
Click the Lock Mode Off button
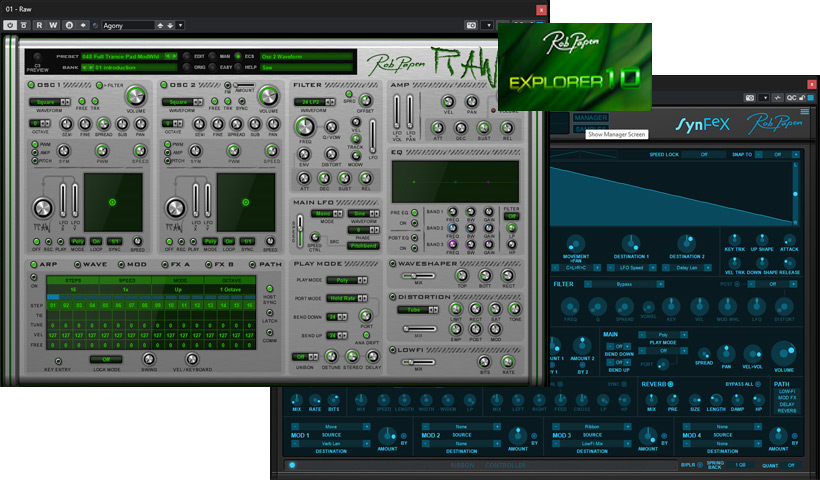[x=106, y=359]
